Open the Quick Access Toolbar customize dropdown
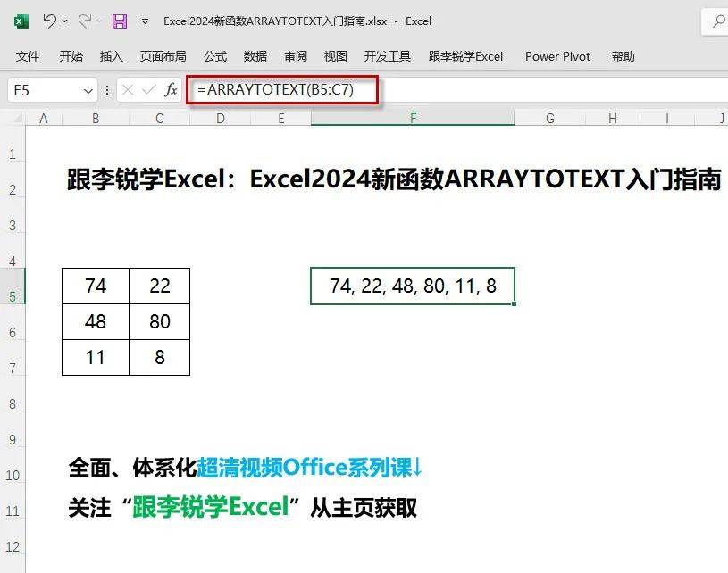 143,21
